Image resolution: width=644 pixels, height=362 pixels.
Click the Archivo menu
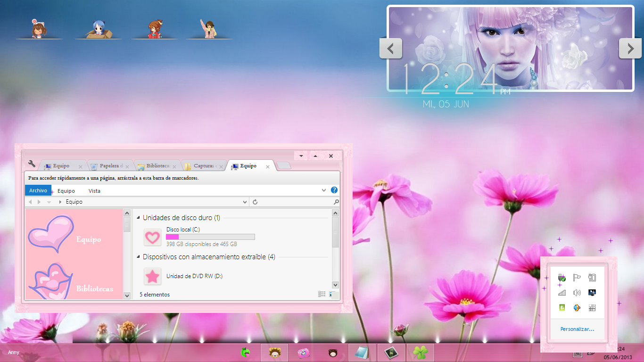point(38,190)
